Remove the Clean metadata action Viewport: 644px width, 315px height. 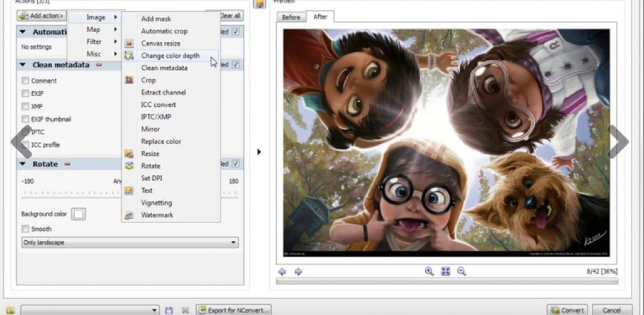[x=99, y=65]
